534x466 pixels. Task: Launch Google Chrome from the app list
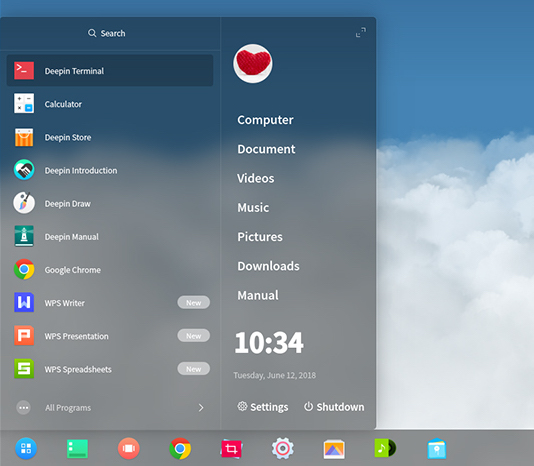(110, 269)
